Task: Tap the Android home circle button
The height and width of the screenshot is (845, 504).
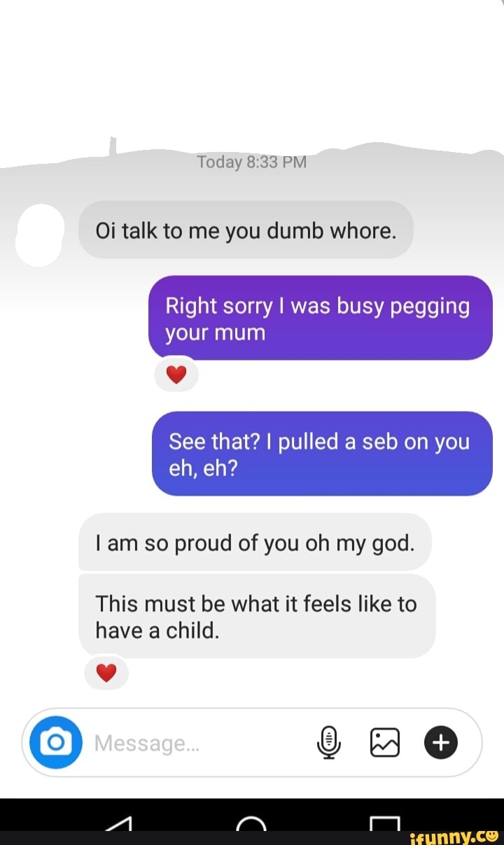Action: [x=251, y=824]
